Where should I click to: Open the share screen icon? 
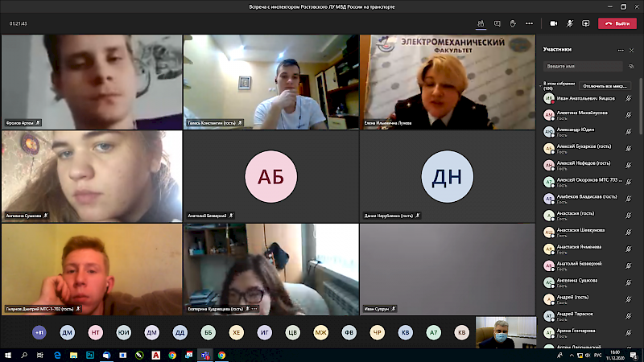click(x=584, y=23)
